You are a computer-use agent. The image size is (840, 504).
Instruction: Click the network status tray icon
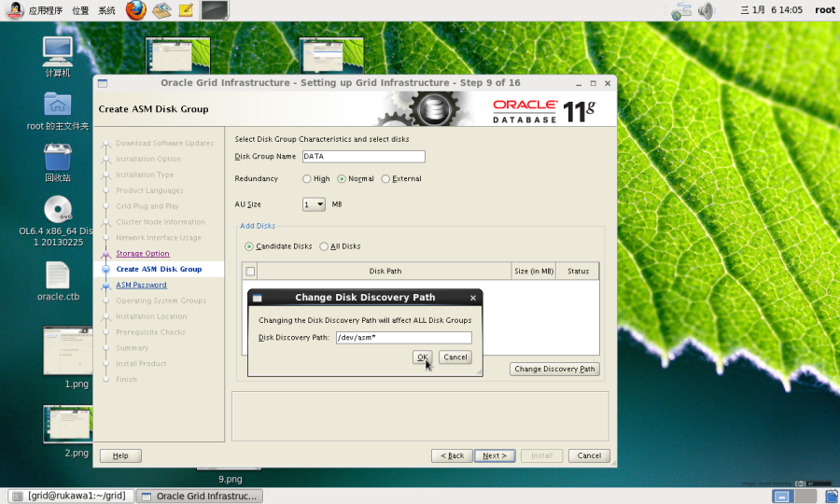(681, 10)
